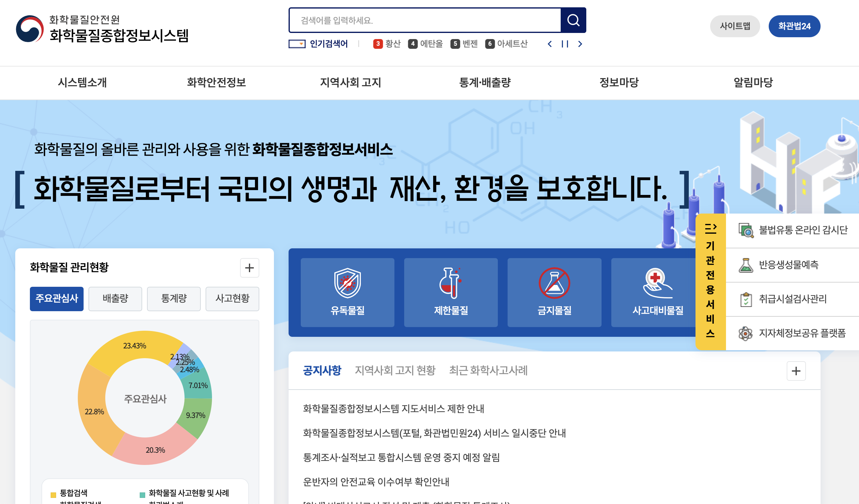Click the 반응생성물예측 flask icon
The height and width of the screenshot is (504, 859).
pos(746,265)
